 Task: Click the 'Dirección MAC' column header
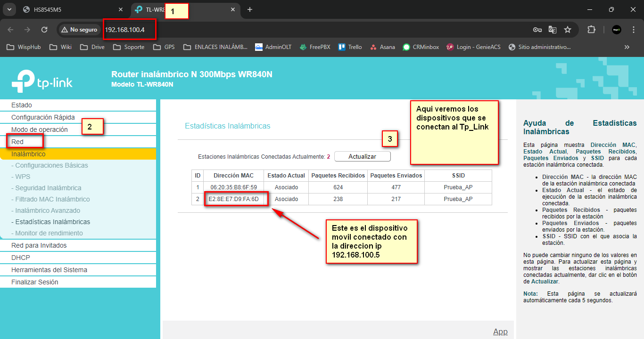pos(233,176)
